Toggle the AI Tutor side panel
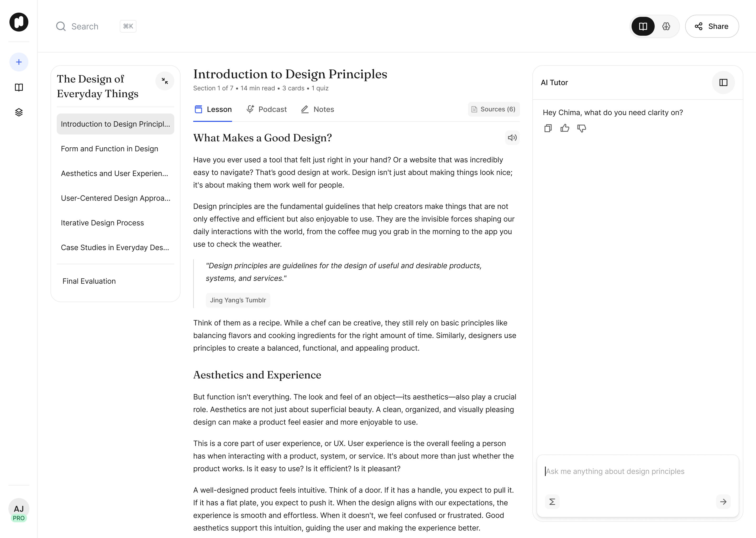 (723, 82)
